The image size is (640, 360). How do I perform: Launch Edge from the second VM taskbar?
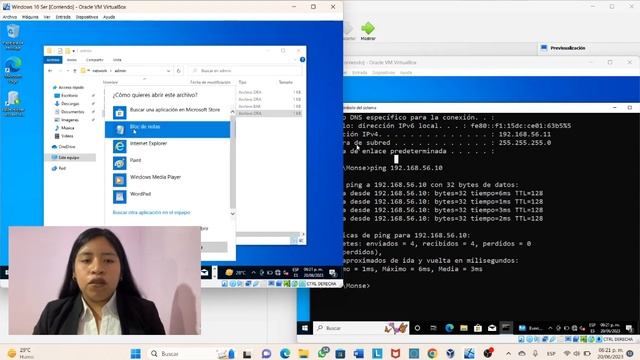449,328
